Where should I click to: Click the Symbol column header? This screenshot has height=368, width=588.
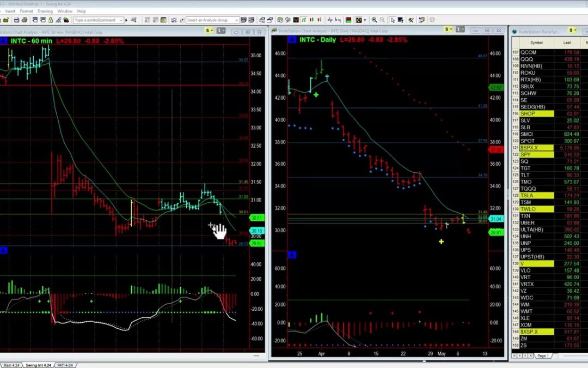[536, 43]
